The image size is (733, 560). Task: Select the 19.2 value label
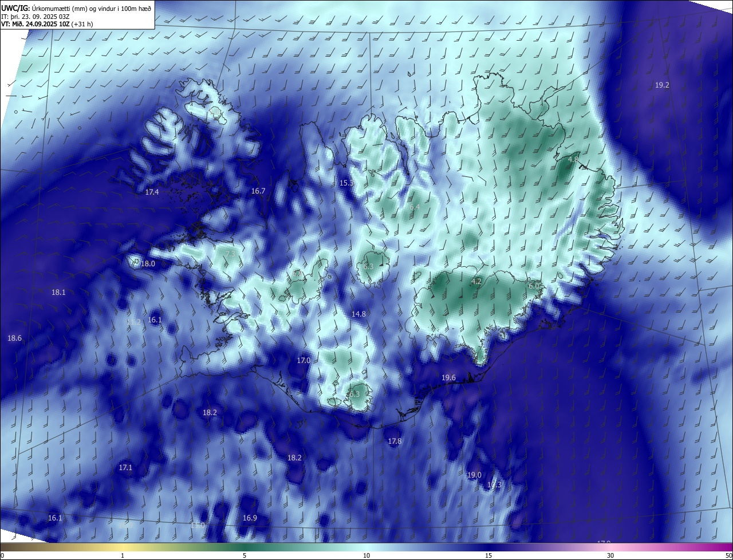tap(662, 85)
